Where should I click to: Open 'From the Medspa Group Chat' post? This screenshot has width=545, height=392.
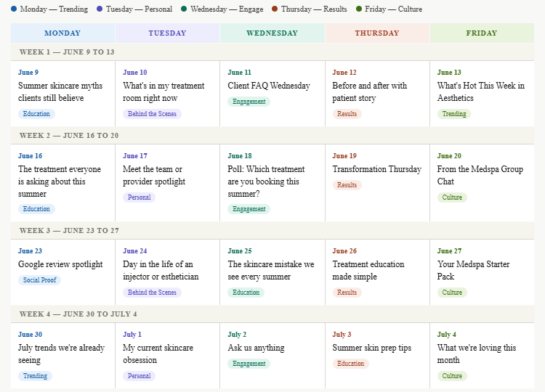point(480,176)
